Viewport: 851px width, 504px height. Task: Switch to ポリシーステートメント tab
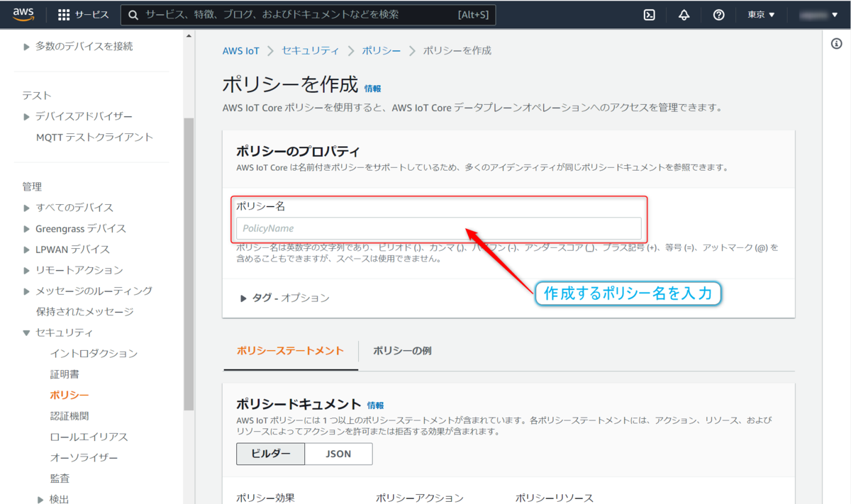(290, 351)
